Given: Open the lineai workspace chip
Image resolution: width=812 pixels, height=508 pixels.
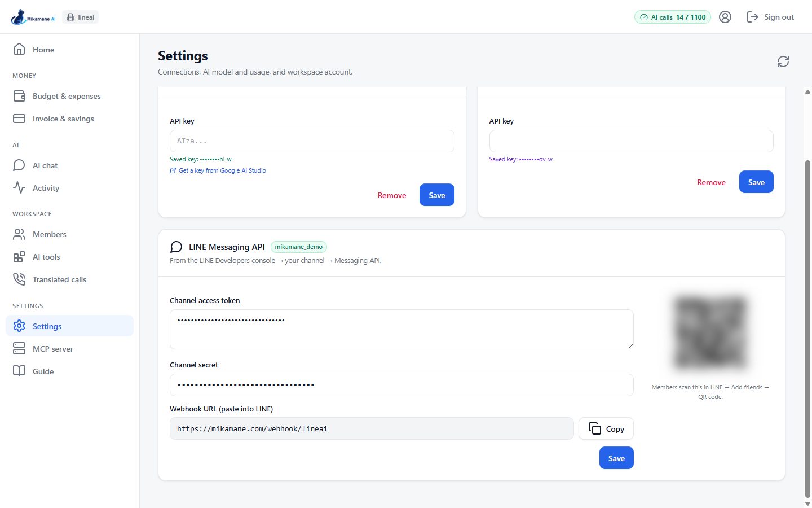Looking at the screenshot, I should [81, 17].
